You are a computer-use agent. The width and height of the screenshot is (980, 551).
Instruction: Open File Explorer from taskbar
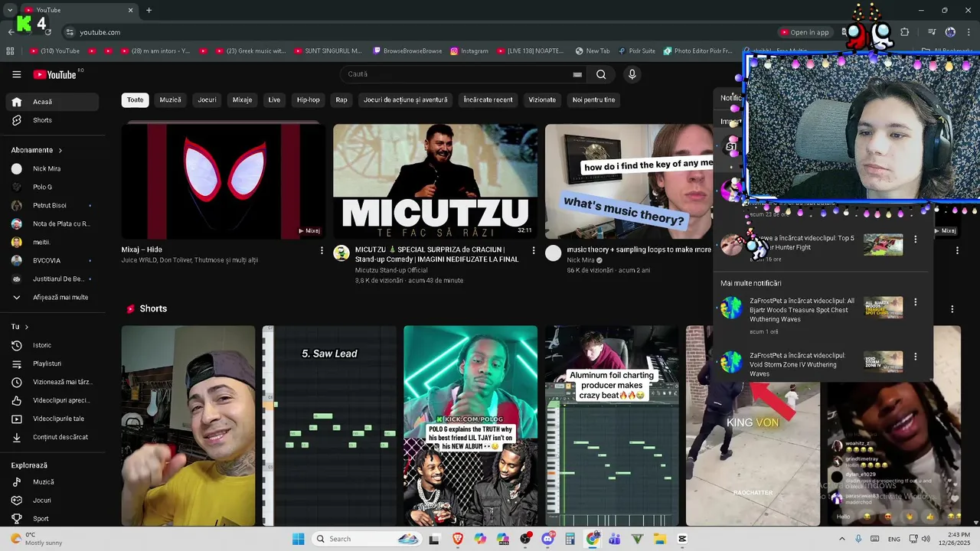pos(659,539)
